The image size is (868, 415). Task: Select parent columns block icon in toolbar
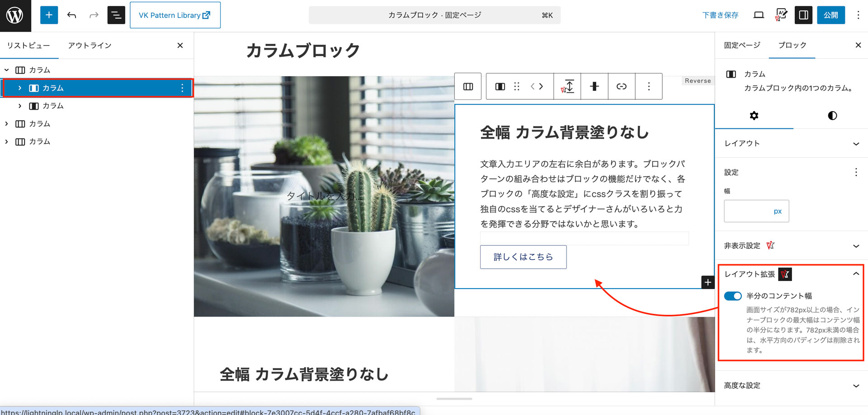tap(468, 86)
